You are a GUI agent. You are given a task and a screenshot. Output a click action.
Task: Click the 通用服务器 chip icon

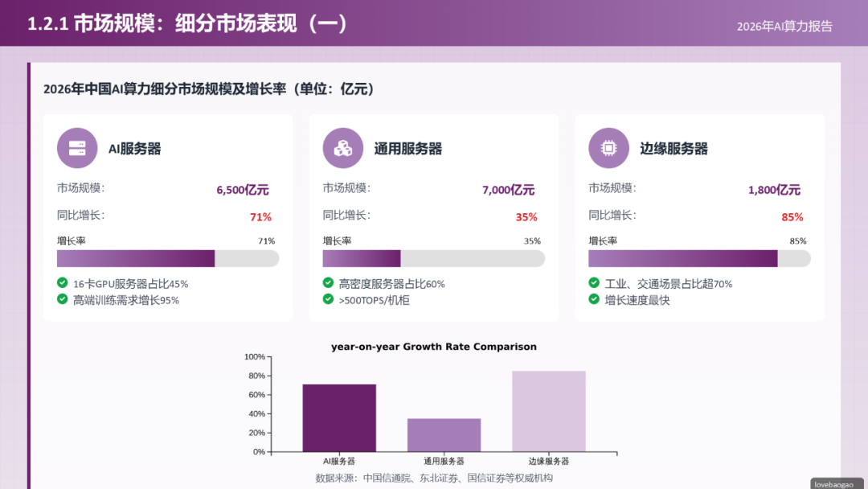(x=343, y=148)
